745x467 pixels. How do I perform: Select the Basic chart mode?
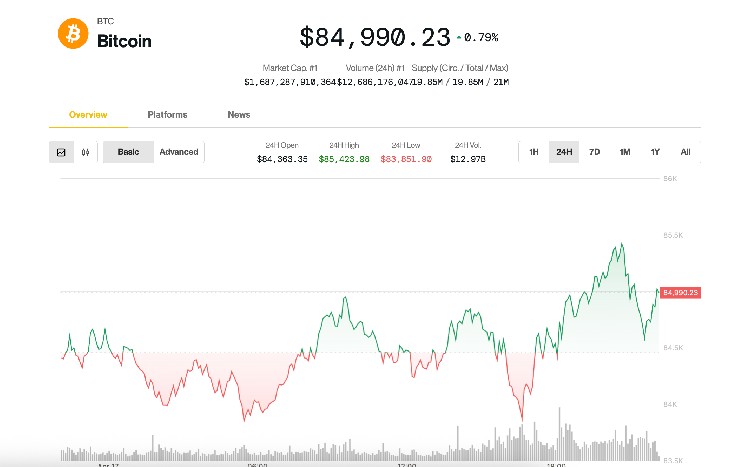point(128,152)
